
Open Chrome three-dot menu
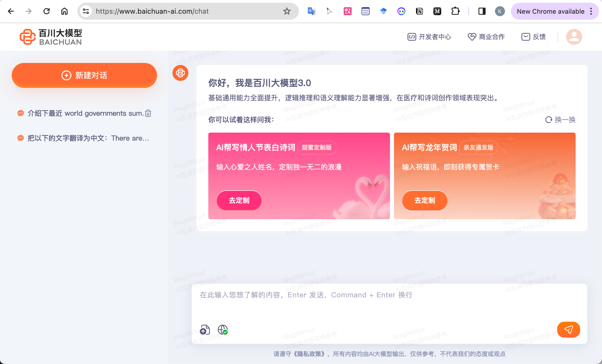coord(591,11)
